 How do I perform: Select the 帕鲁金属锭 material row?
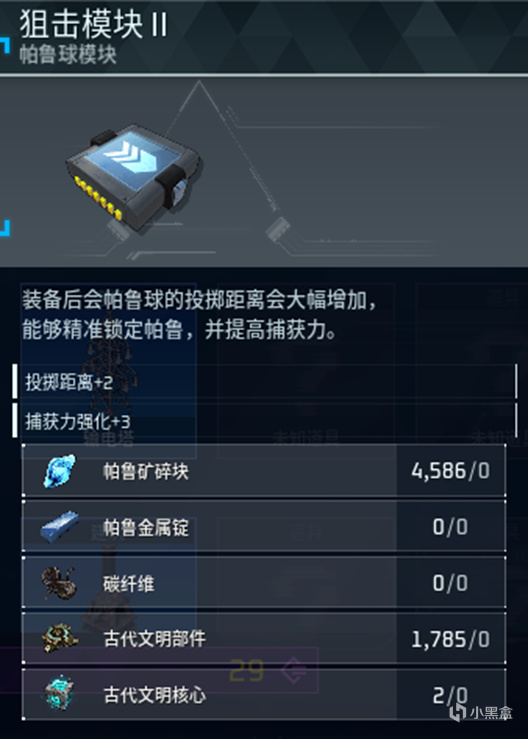264,526
